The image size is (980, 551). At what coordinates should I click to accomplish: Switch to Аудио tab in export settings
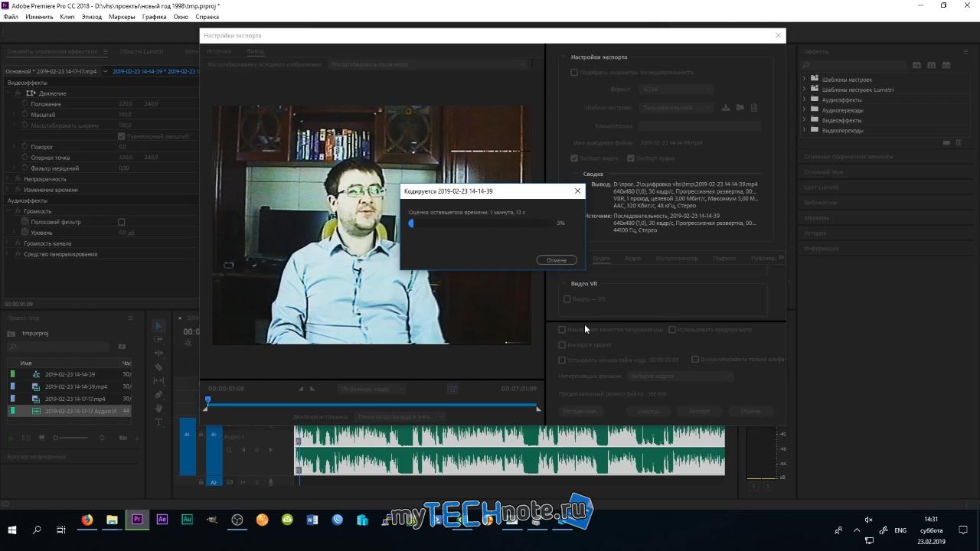pos(632,259)
